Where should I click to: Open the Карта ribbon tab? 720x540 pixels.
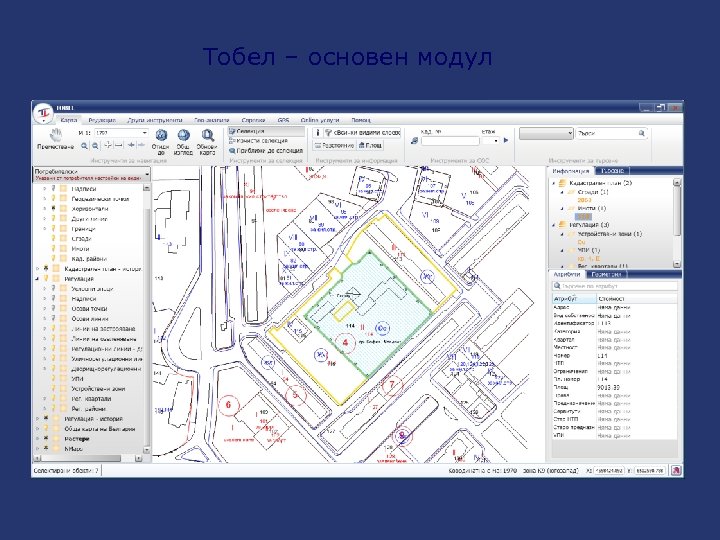(x=69, y=120)
